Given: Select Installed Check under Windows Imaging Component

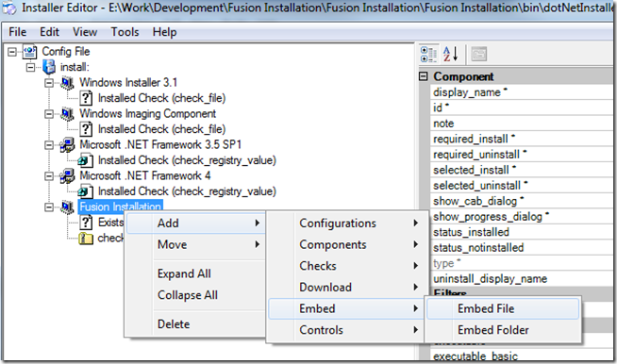Looking at the screenshot, I should tap(161, 129).
